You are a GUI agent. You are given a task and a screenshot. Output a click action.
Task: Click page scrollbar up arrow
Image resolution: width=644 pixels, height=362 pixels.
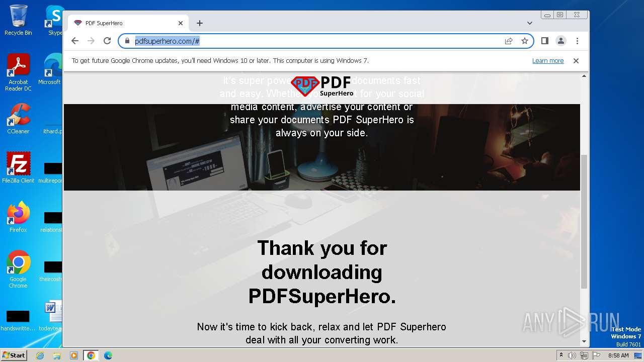(584, 76)
